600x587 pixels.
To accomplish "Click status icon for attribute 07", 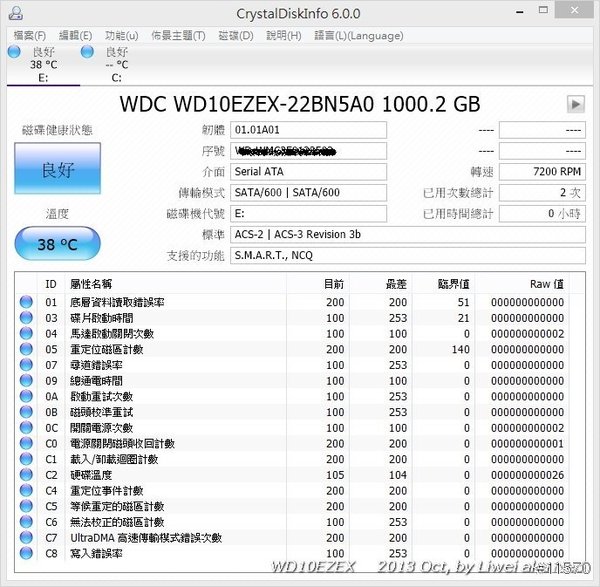I will [x=26, y=365].
